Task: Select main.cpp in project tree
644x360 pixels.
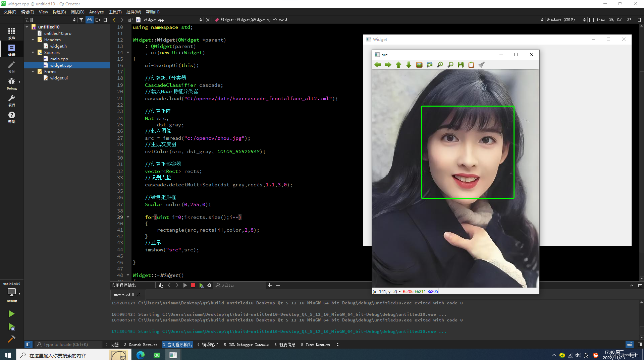Action: click(59, 59)
